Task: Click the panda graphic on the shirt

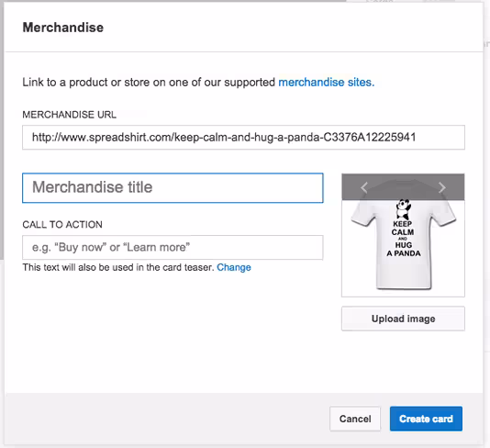Action: (403, 209)
